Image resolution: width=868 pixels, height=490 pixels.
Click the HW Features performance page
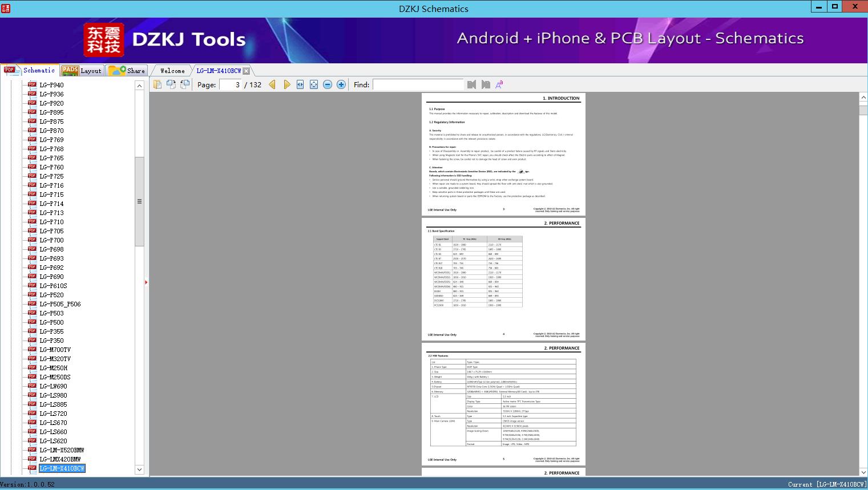click(503, 404)
